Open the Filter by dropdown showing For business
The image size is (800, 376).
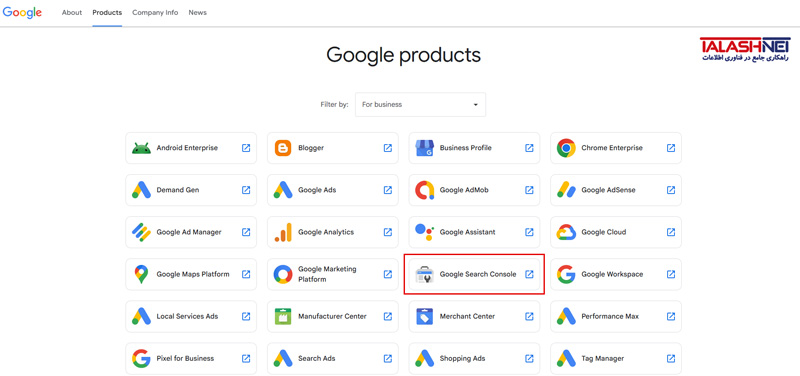click(420, 105)
